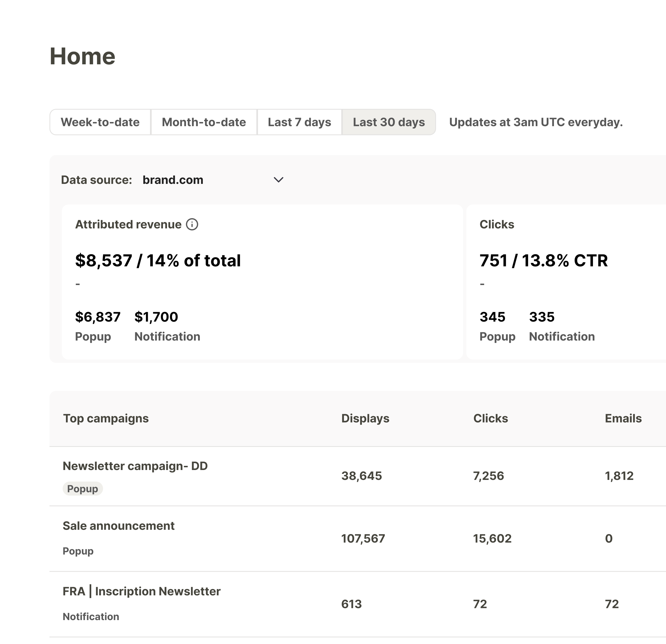Viewport: 666px width, 644px height.
Task: Open FRA | Inscription Newsletter campaign
Action: (x=141, y=591)
